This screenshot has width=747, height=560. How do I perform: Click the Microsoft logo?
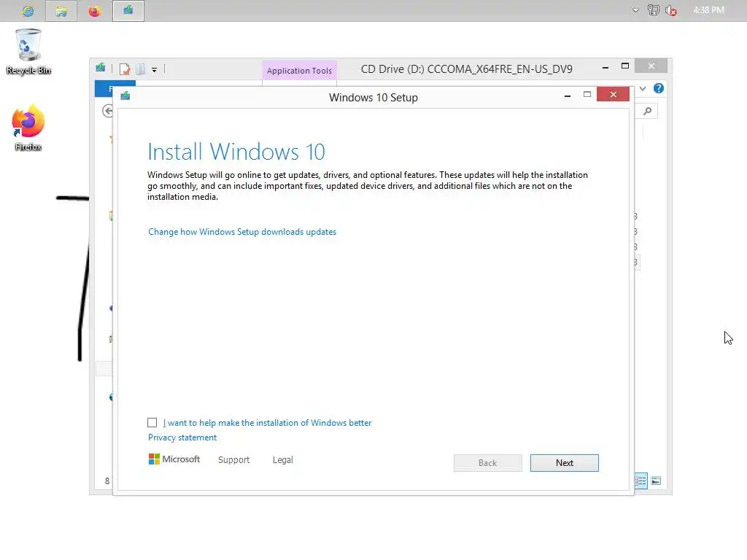pyautogui.click(x=174, y=459)
